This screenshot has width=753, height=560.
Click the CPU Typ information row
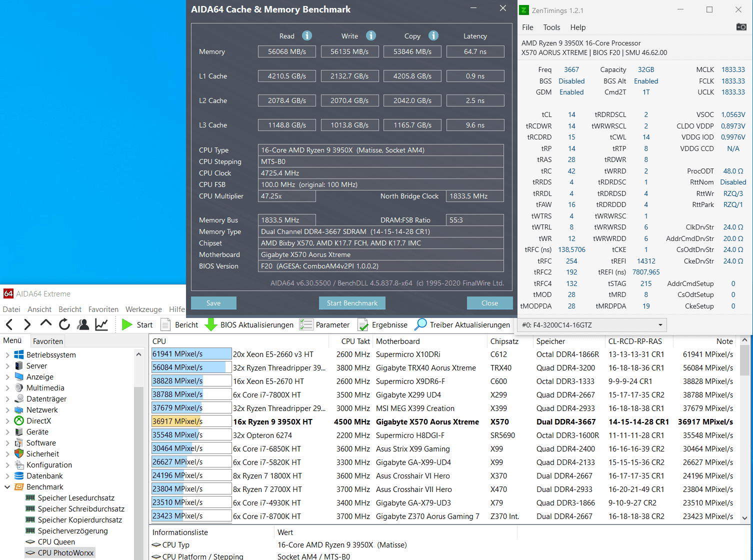click(x=450, y=545)
